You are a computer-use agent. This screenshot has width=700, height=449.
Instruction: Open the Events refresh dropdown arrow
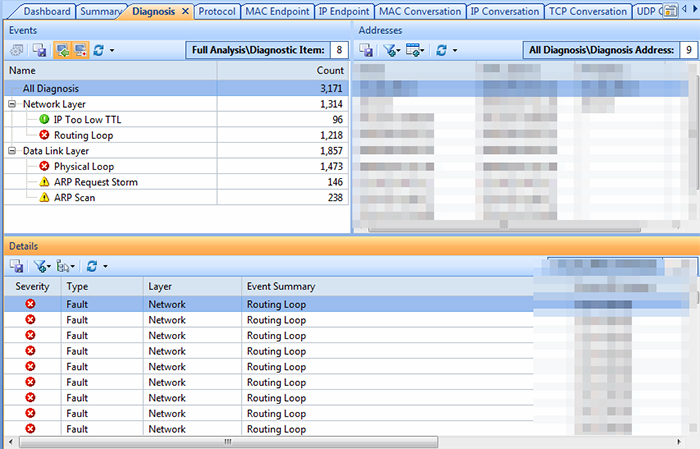112,50
